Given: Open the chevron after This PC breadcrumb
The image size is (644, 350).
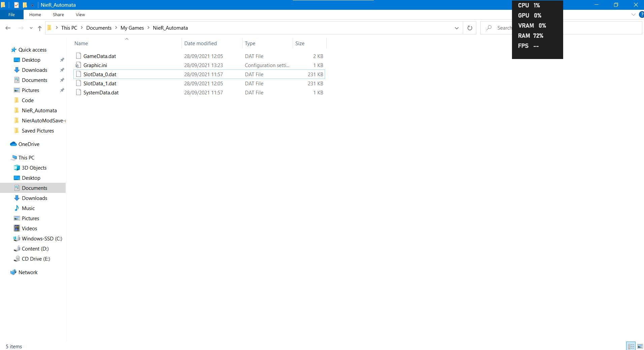Looking at the screenshot, I should pos(82,28).
